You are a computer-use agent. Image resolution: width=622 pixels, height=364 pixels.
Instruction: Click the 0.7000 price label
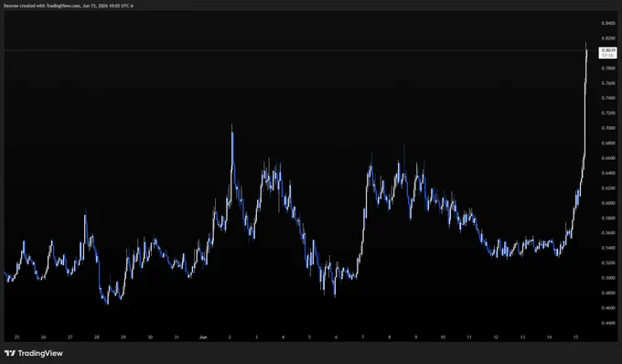pos(608,128)
